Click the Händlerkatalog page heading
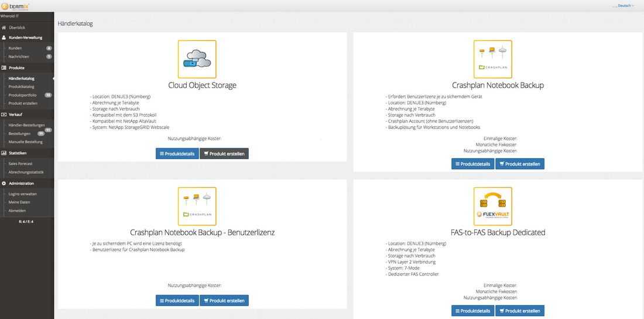Screen dimensions: 644x319 pyautogui.click(x=76, y=24)
